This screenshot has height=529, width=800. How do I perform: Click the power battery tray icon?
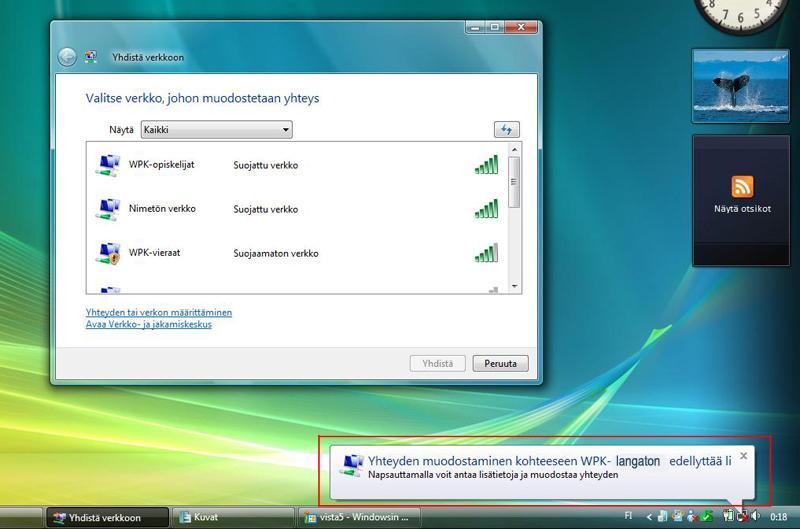pos(728,516)
